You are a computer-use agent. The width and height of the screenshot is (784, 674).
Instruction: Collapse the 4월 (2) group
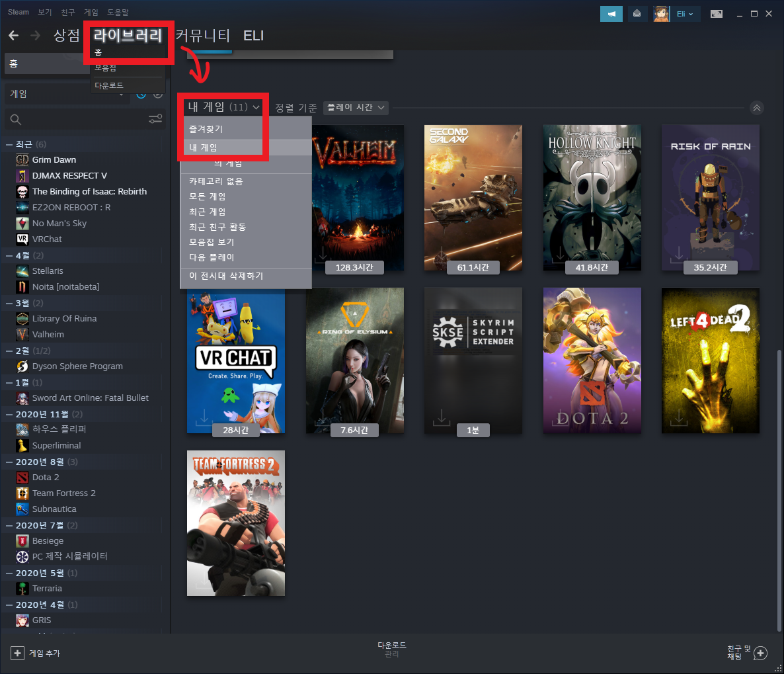pyautogui.click(x=9, y=255)
